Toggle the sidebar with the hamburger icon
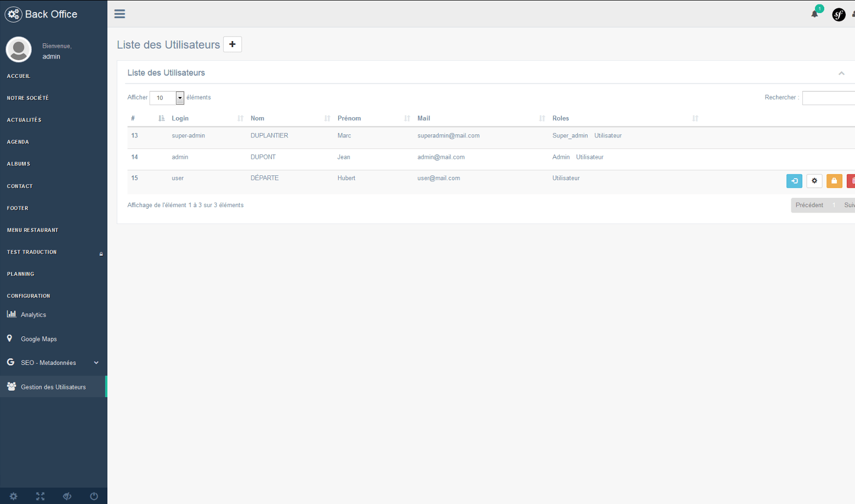The height and width of the screenshot is (504, 855). [119, 14]
